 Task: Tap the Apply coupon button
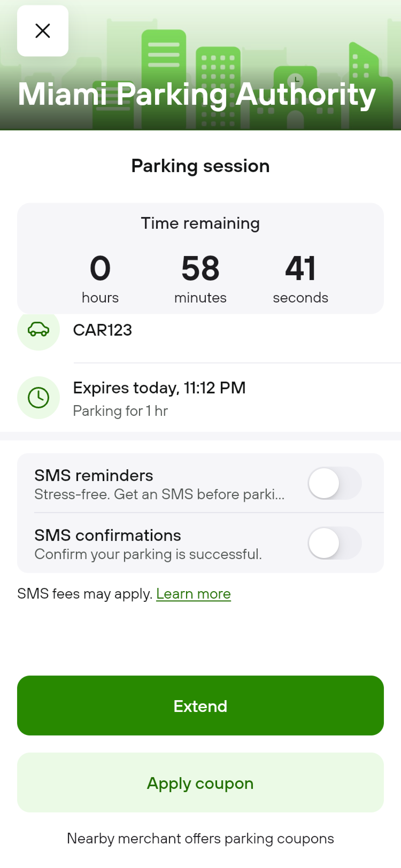200,783
